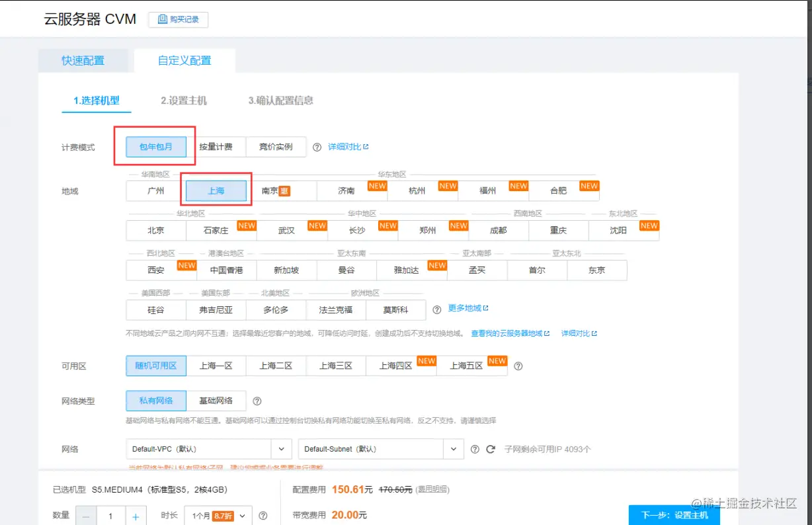
Task: Select the 重庆 region
Action: 559,230
